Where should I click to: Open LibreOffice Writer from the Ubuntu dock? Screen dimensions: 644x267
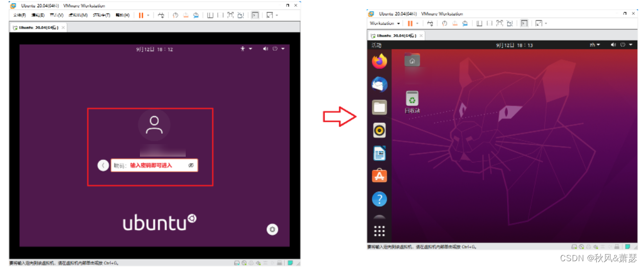(380, 153)
